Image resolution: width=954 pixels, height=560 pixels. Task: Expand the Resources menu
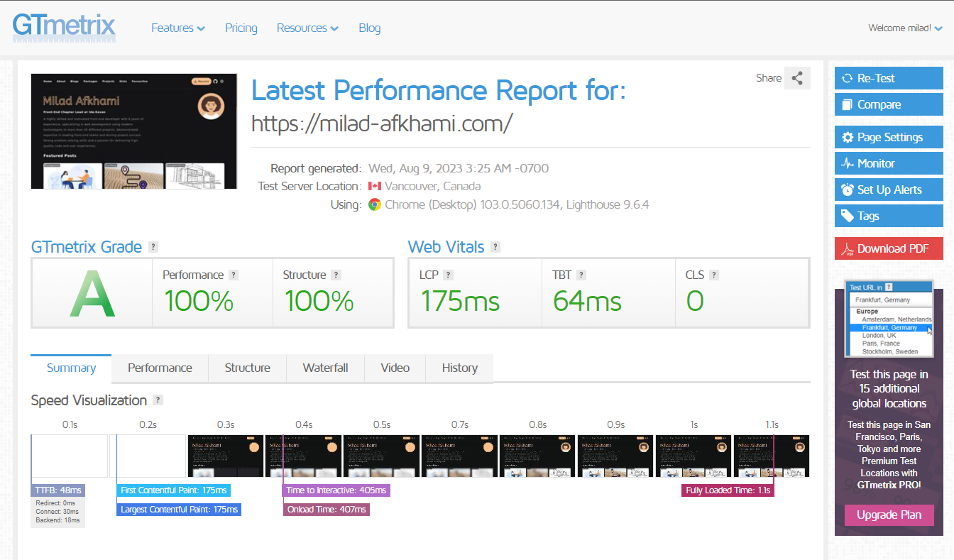[307, 28]
